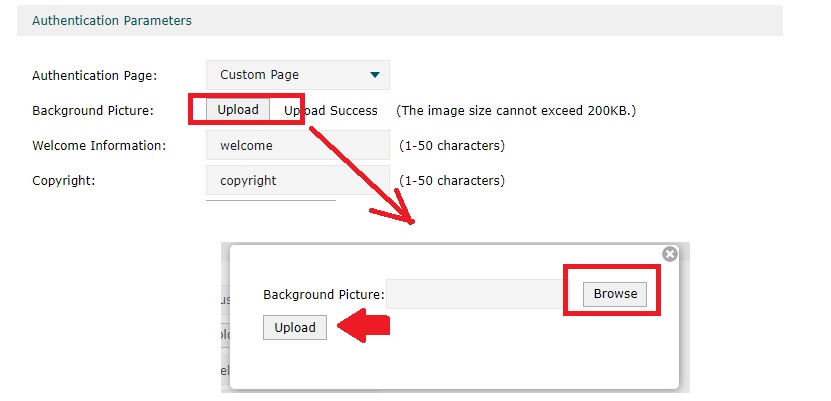Open the Authentication Page combo box

[297, 75]
